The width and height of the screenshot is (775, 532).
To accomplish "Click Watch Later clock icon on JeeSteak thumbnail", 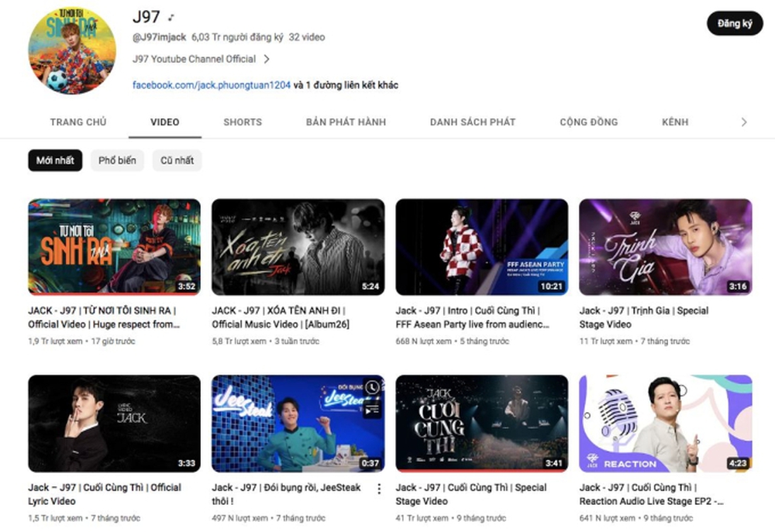I will click(373, 387).
